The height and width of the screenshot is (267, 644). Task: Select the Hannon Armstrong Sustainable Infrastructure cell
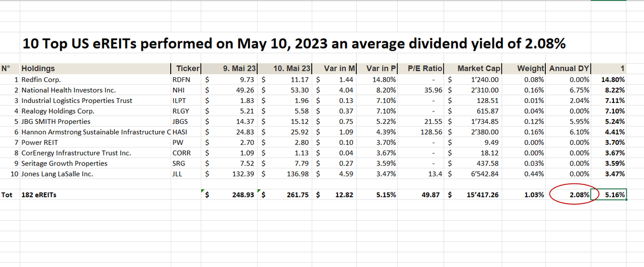(94, 132)
